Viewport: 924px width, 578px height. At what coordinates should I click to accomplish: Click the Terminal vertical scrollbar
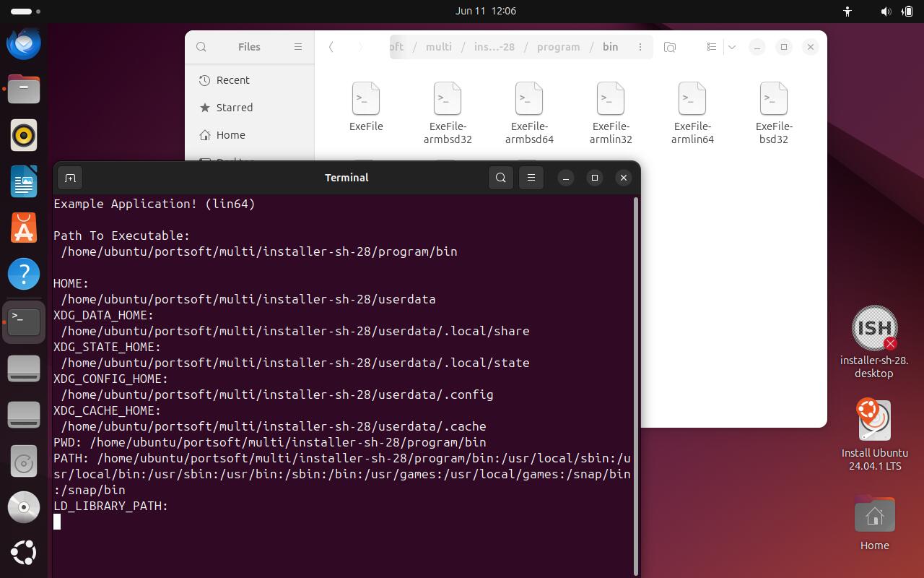(x=635, y=385)
